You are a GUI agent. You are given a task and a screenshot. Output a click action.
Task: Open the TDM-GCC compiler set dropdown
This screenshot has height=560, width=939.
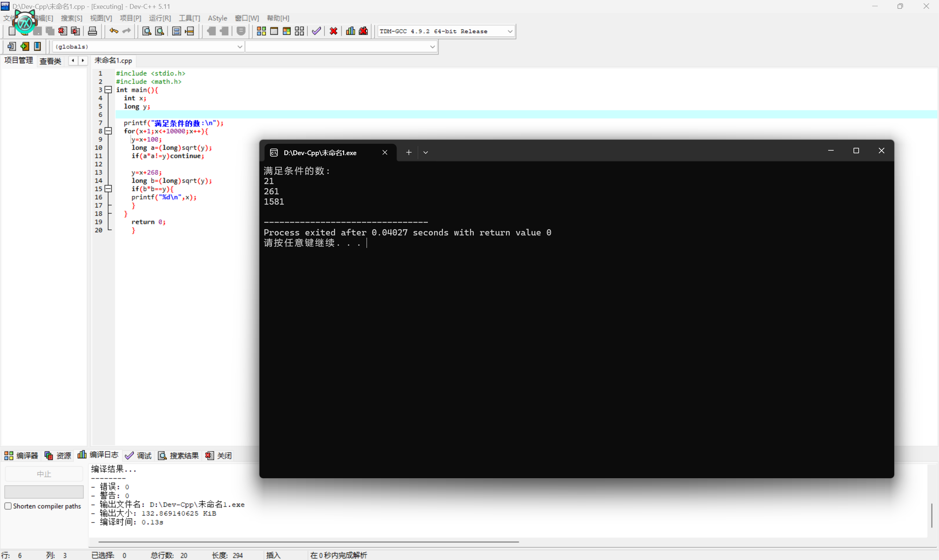pyautogui.click(x=510, y=31)
